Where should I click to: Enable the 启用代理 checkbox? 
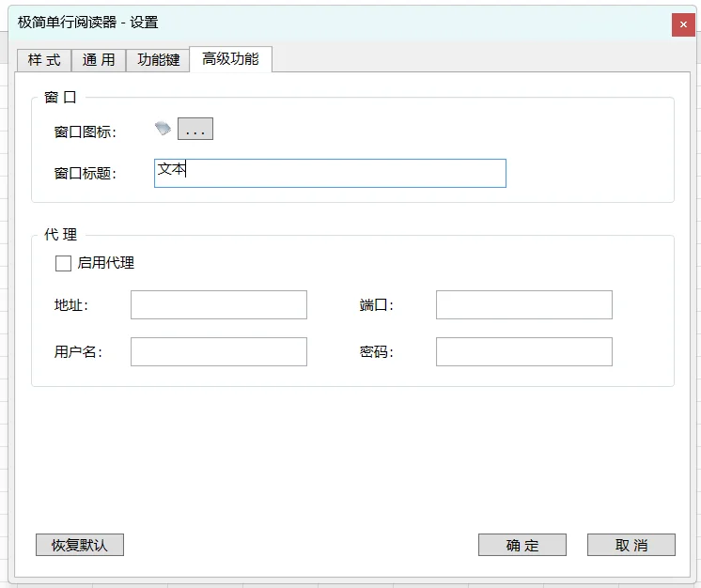[63, 263]
